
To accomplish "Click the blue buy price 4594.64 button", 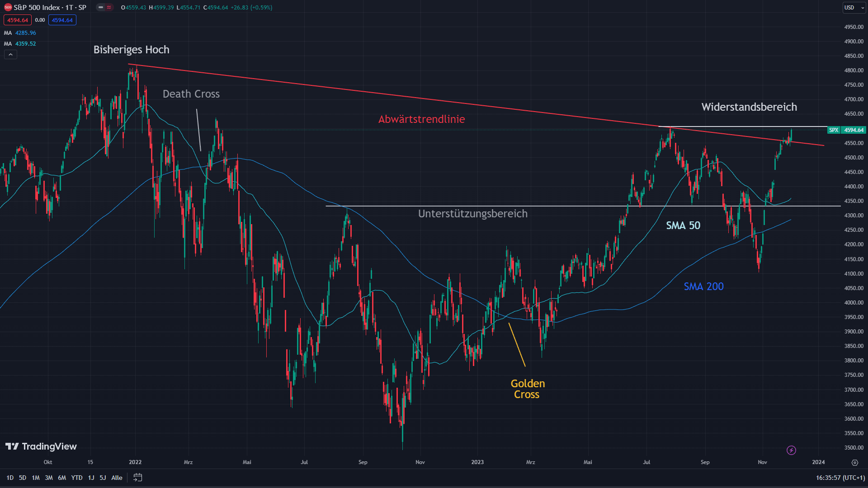I will tap(62, 20).
